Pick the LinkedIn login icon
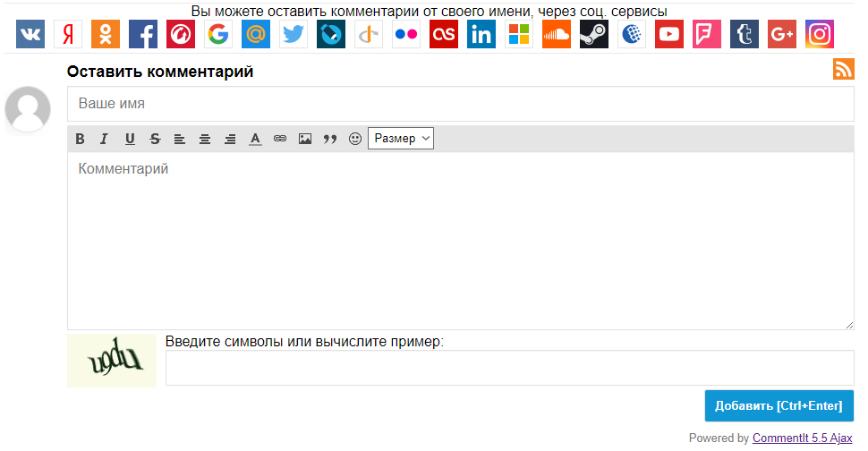 tap(481, 34)
